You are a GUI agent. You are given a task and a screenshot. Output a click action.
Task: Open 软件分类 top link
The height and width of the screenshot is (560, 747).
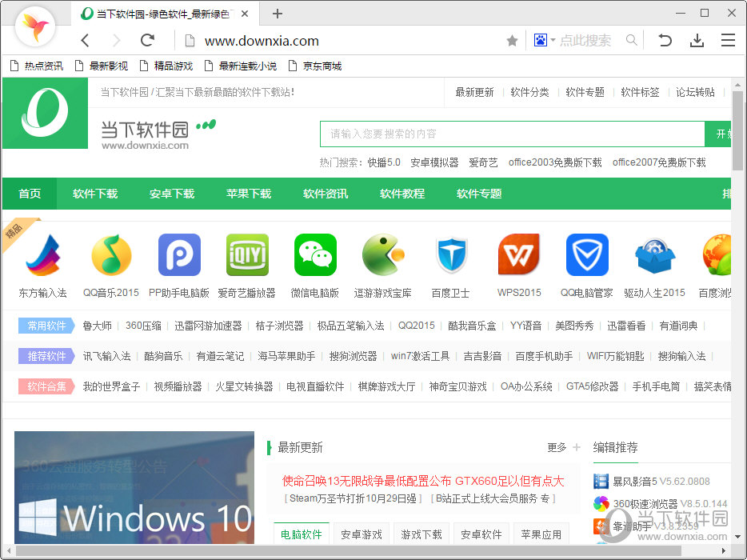click(529, 92)
